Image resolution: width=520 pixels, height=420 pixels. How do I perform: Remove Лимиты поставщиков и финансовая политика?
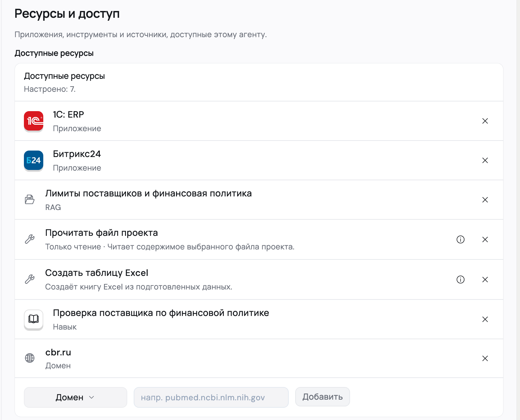[x=485, y=200]
